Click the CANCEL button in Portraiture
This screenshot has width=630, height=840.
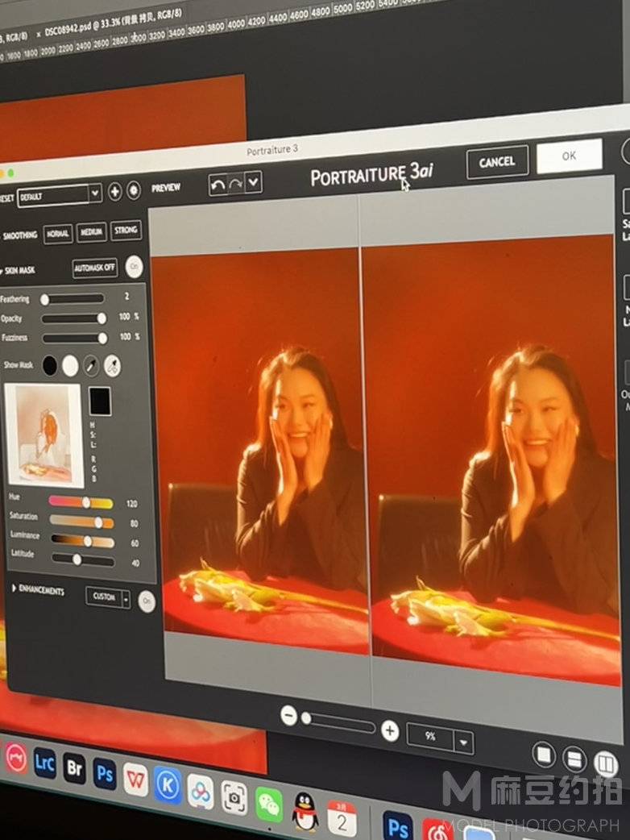497,162
